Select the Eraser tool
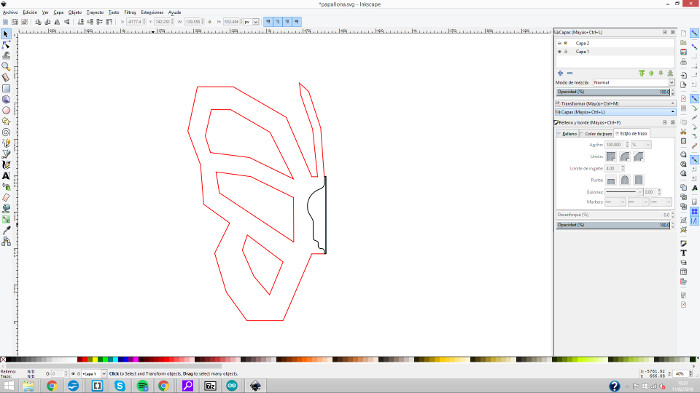 pyautogui.click(x=6, y=198)
